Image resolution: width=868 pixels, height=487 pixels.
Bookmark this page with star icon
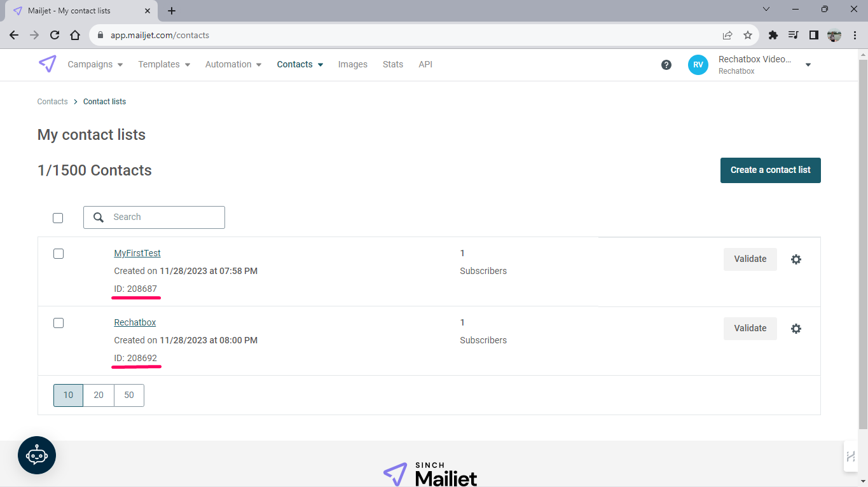[x=748, y=35]
